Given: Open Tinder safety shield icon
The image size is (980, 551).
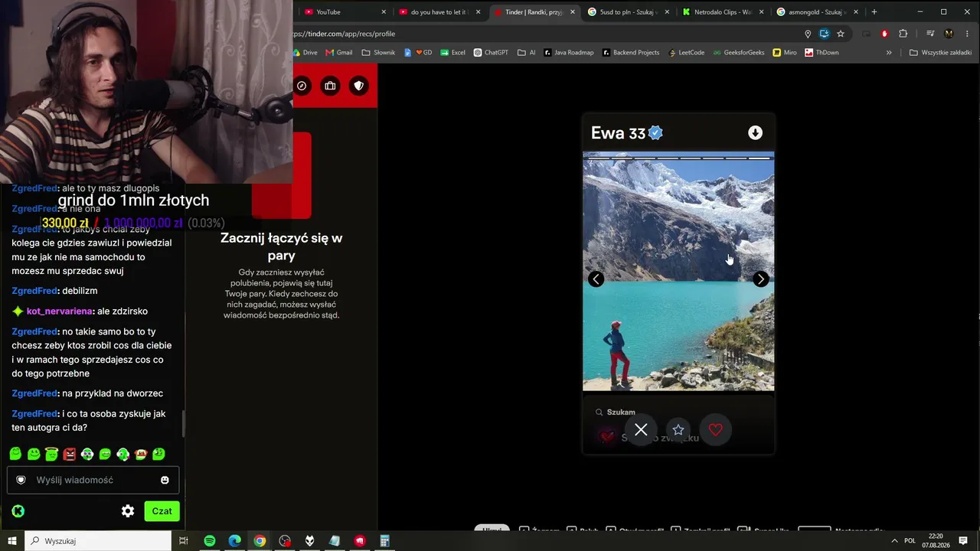Looking at the screenshot, I should click(x=358, y=86).
